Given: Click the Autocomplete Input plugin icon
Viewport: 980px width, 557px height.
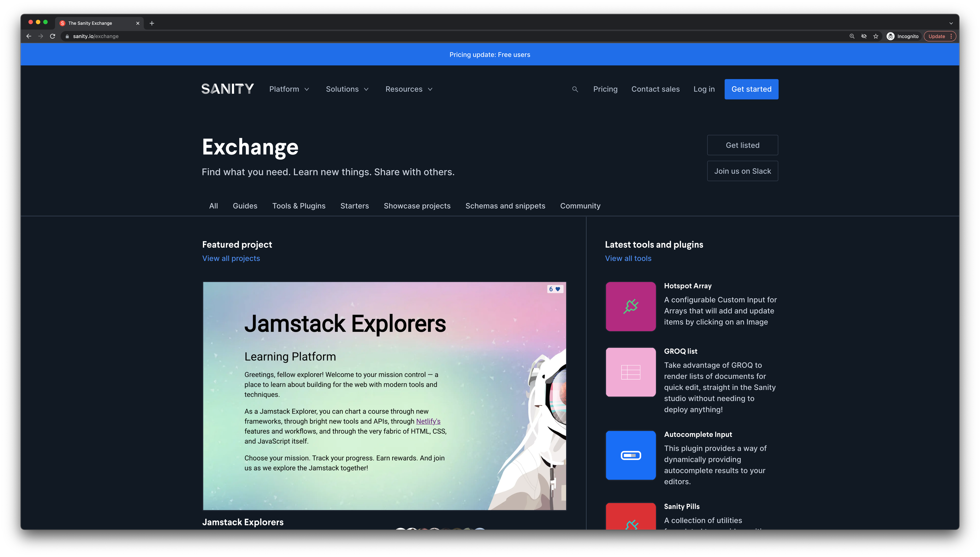Looking at the screenshot, I should 631,455.
